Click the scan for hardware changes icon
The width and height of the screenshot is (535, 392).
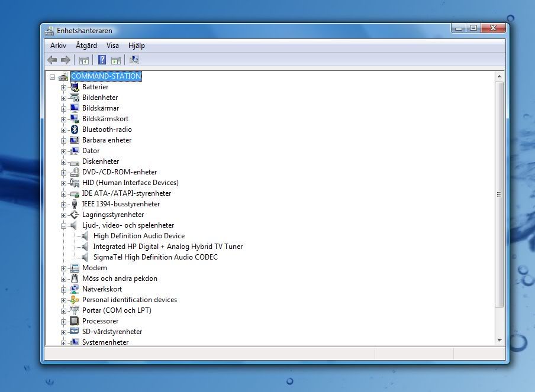point(134,60)
